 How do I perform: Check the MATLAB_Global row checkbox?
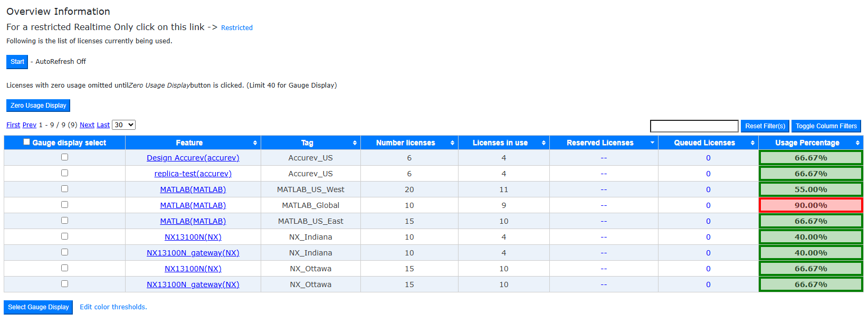[x=64, y=204]
